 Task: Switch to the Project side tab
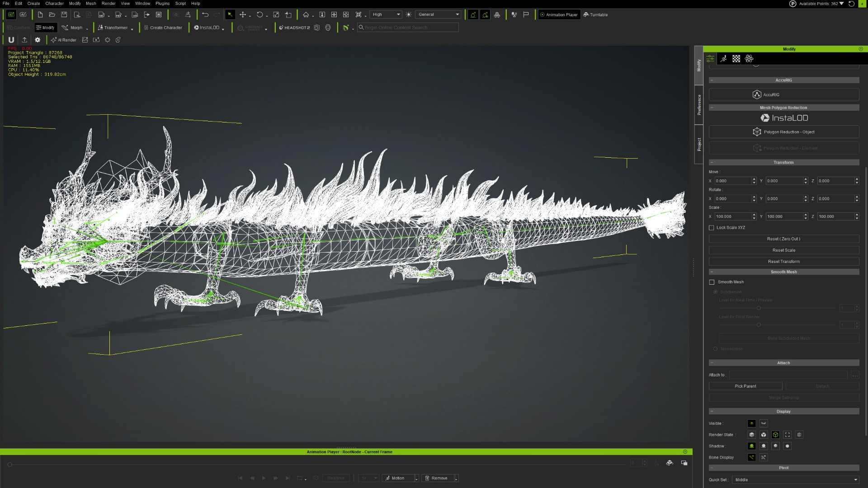(x=699, y=145)
